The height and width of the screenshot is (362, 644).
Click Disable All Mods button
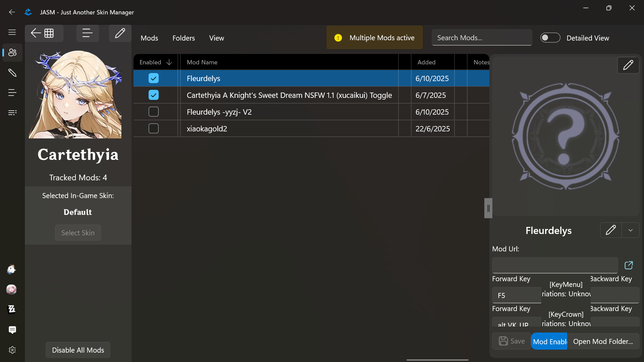78,350
